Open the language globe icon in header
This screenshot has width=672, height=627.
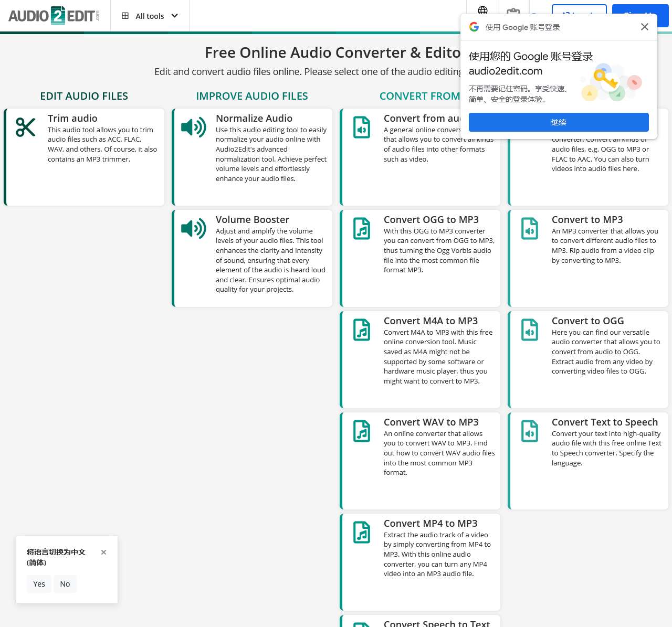[x=482, y=10]
